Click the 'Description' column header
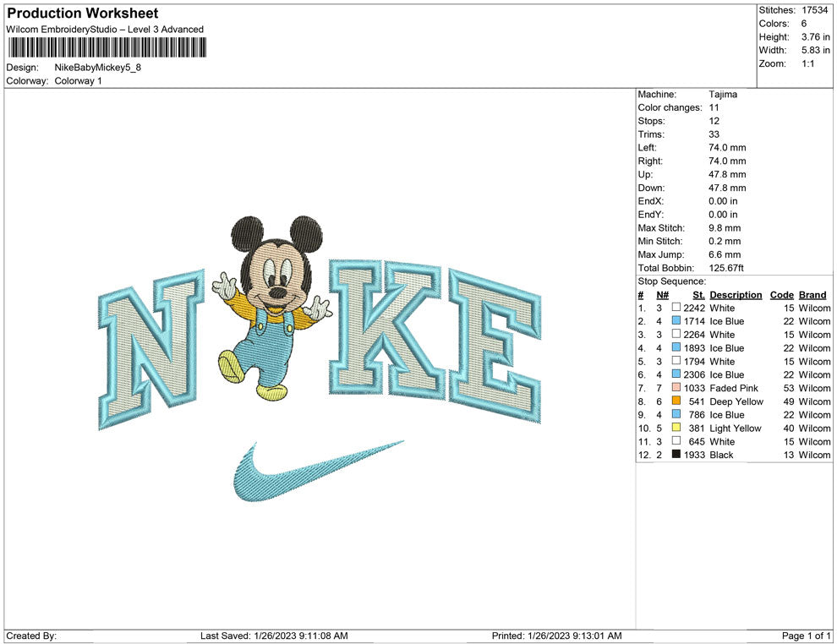 point(736,294)
